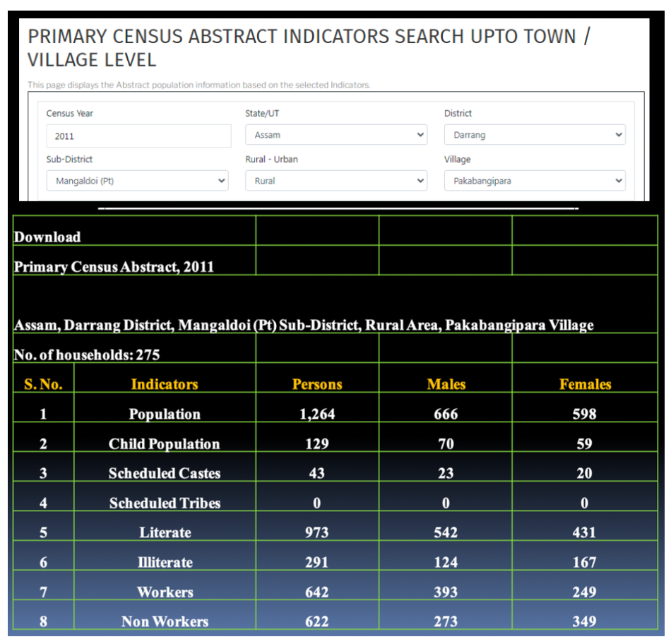Click serial number 8 in the table

[43, 621]
